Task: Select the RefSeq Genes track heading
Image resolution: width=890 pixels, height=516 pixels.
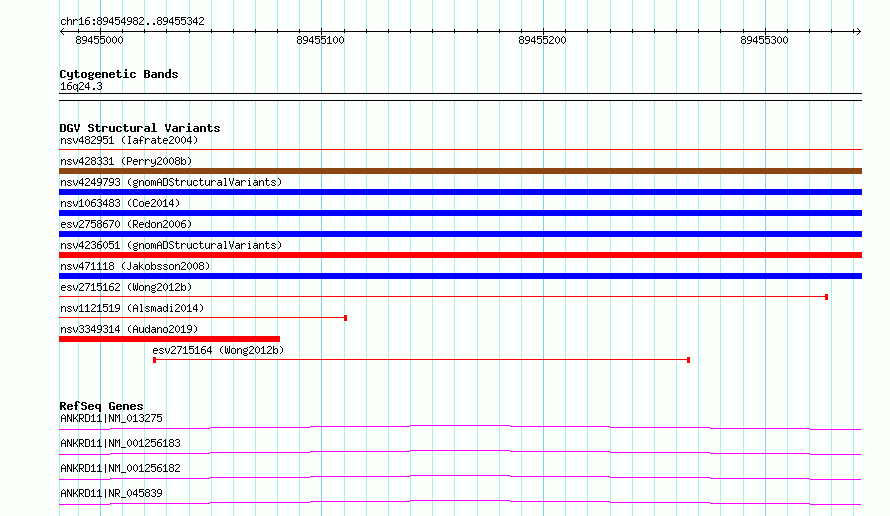Action: click(x=102, y=406)
